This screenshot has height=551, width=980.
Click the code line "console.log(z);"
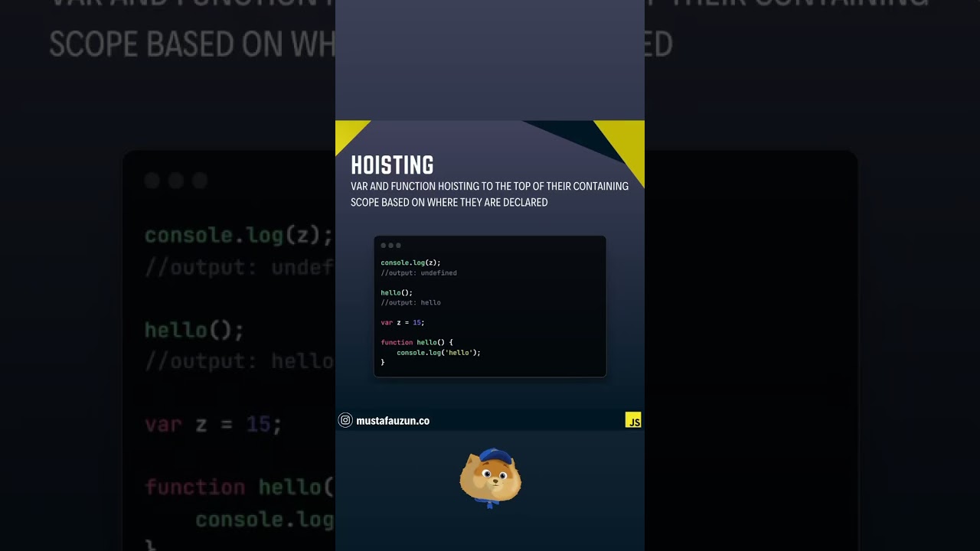tap(410, 262)
